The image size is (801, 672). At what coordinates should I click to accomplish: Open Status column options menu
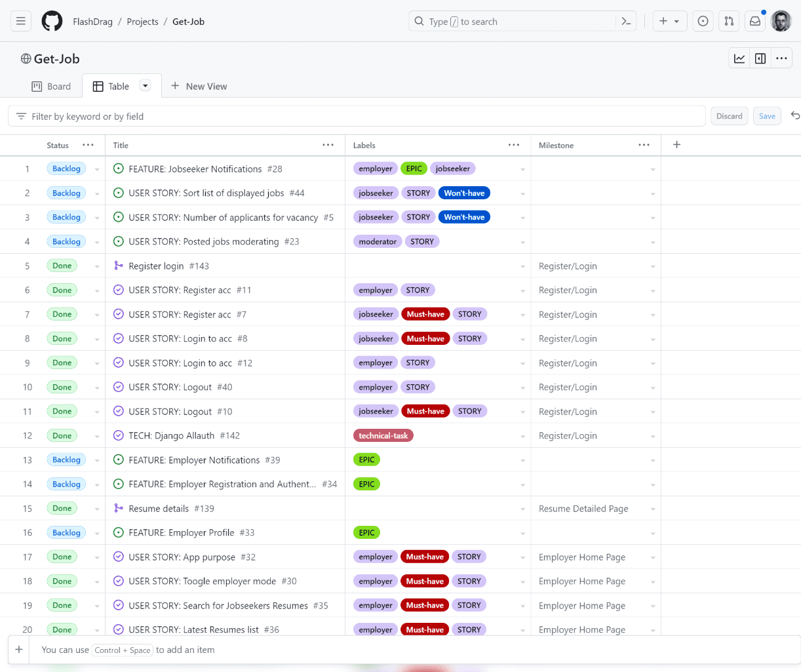[x=88, y=145]
